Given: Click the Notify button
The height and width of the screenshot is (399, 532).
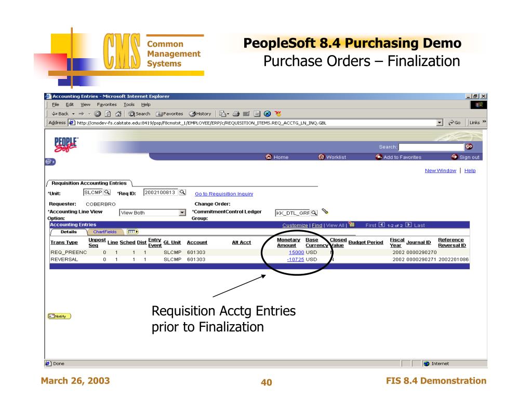Looking at the screenshot, I should (x=59, y=316).
